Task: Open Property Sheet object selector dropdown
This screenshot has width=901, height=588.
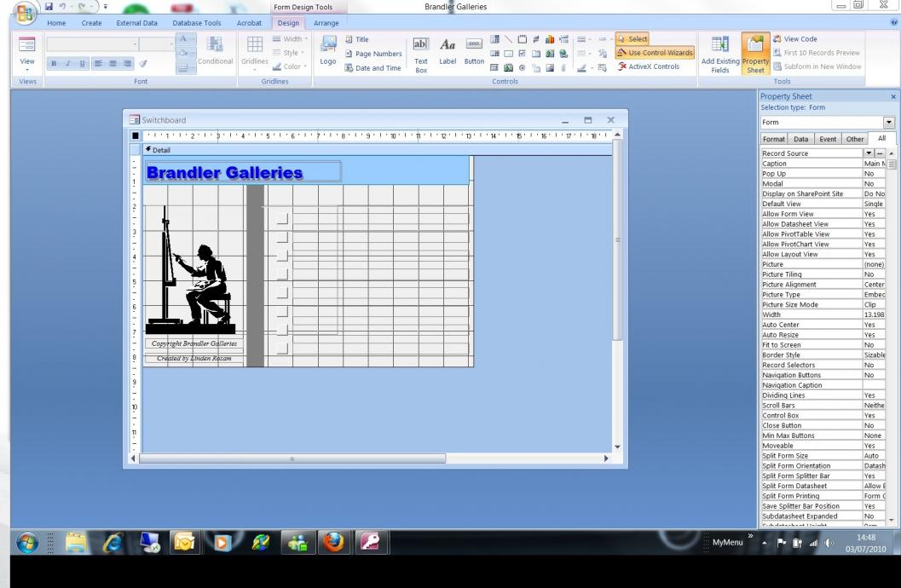Action: point(888,123)
